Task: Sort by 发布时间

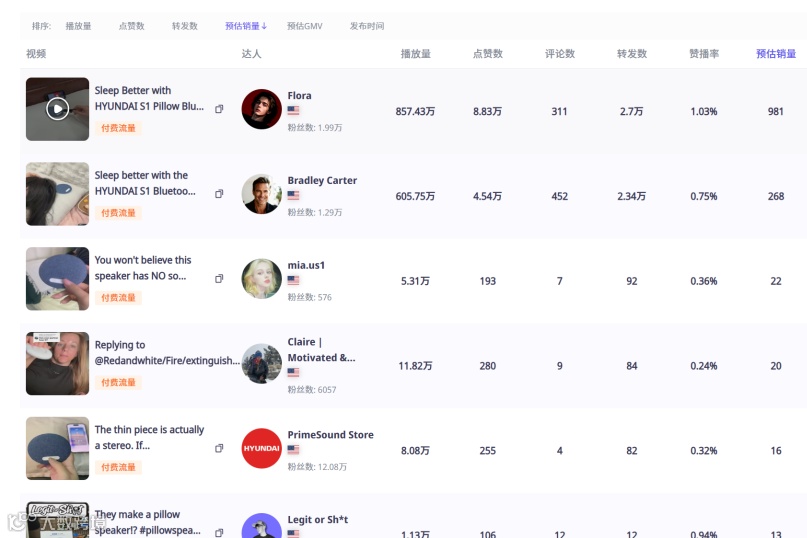Action: coord(367,26)
